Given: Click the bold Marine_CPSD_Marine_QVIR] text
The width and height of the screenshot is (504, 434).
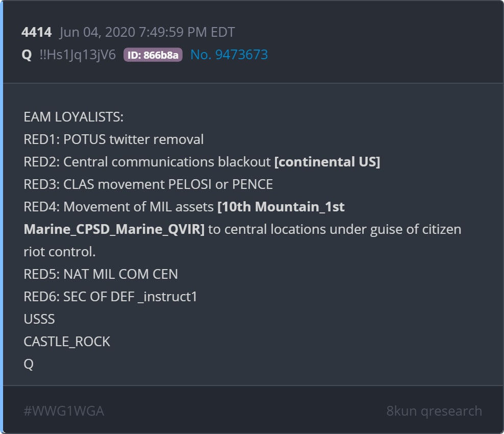Looking at the screenshot, I should (114, 229).
